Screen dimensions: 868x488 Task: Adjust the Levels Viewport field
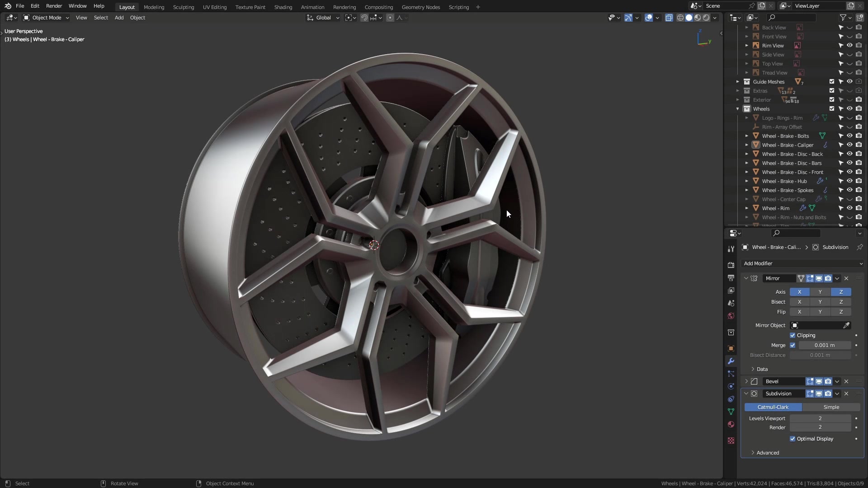click(x=820, y=418)
